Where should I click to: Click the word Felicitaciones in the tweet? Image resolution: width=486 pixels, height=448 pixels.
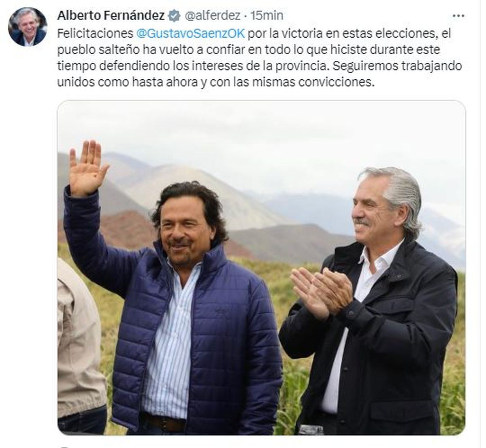point(95,33)
